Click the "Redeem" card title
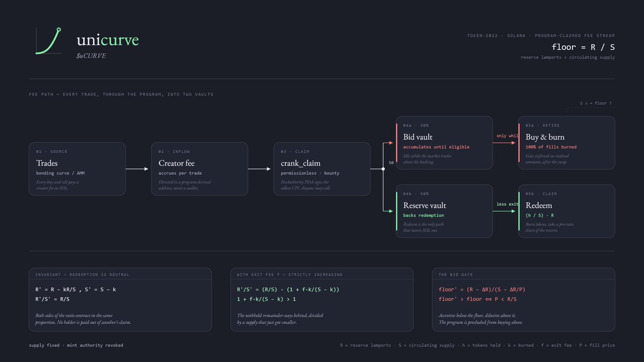 [539, 205]
